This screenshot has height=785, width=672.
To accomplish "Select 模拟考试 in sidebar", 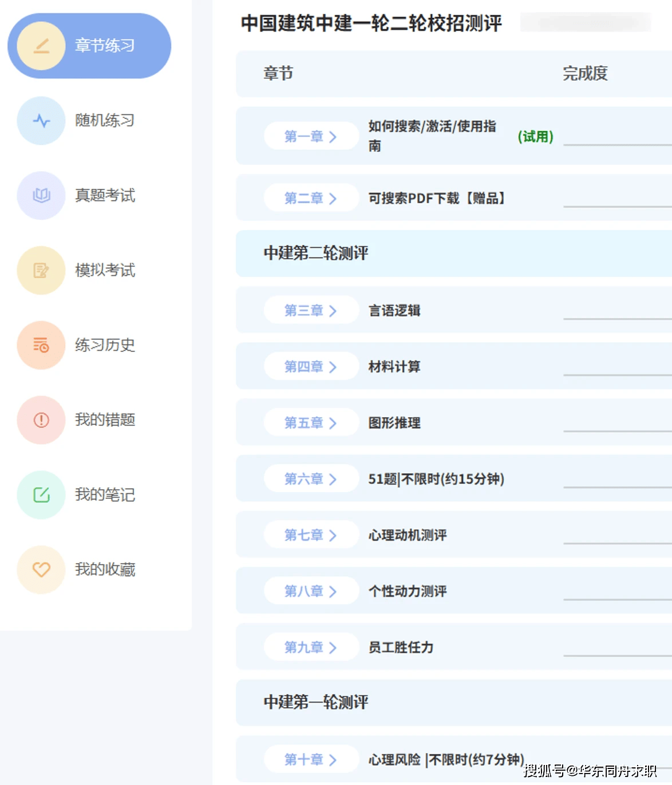I will point(105,271).
